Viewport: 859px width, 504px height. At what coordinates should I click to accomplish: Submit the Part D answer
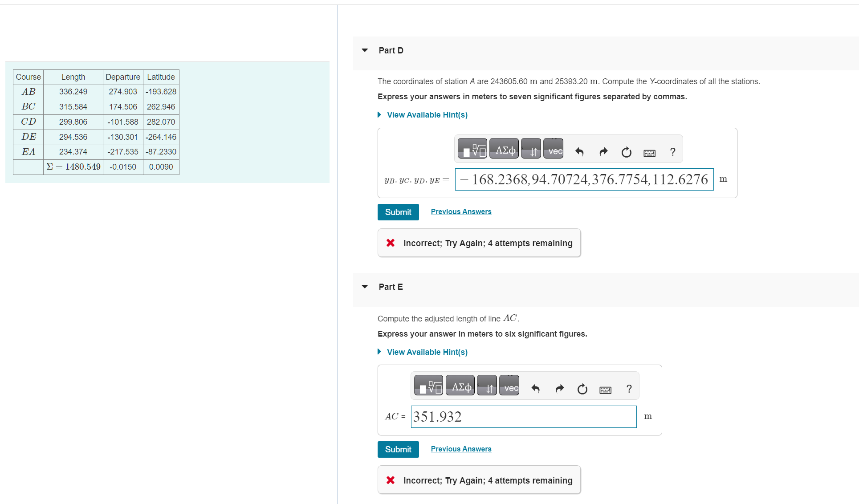[398, 212]
